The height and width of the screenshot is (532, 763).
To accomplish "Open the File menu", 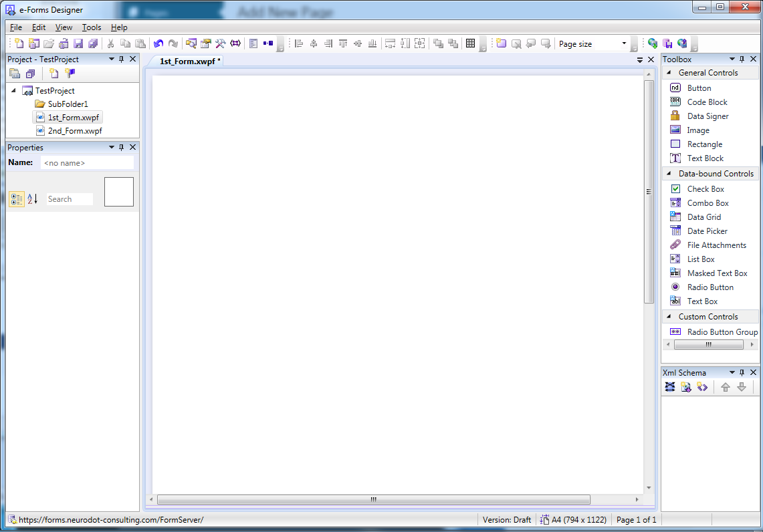I will pos(15,27).
